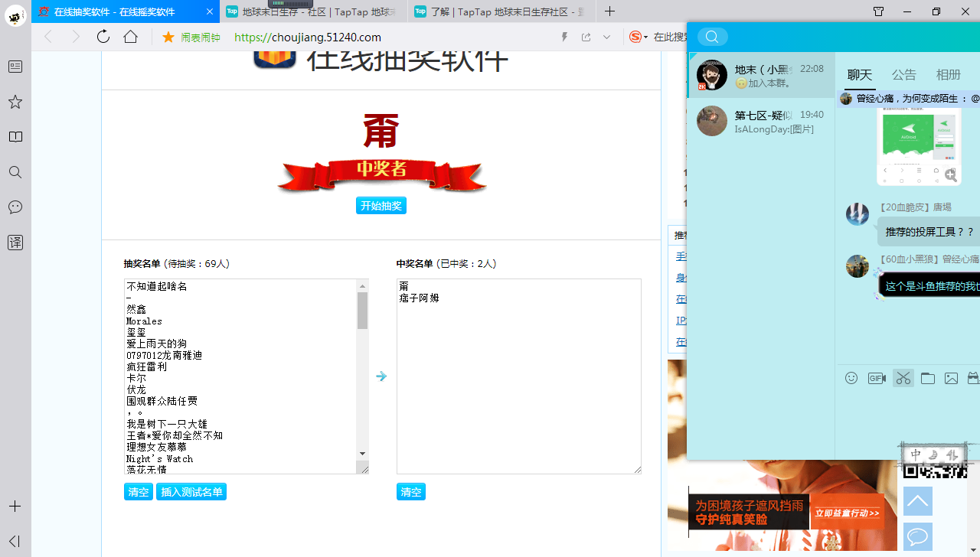Switch to 了解 | TapTap tab
The width and height of the screenshot is (980, 557).
click(502, 11)
